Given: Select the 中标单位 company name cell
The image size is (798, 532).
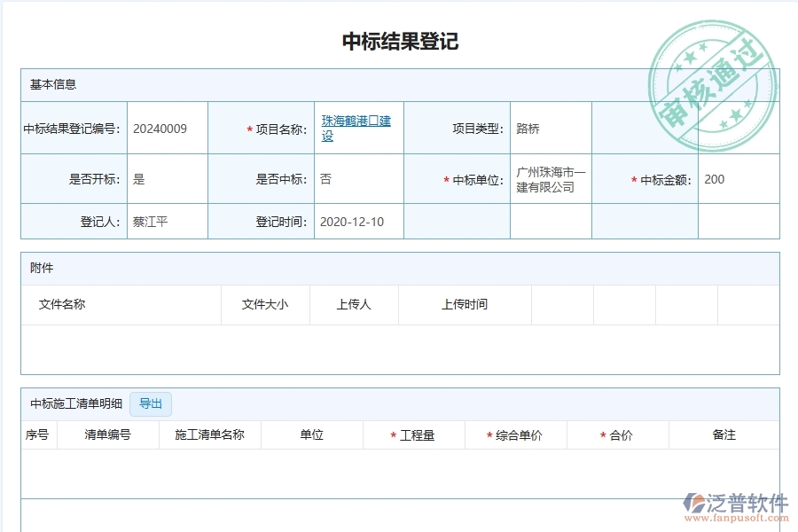Looking at the screenshot, I should coord(550,178).
